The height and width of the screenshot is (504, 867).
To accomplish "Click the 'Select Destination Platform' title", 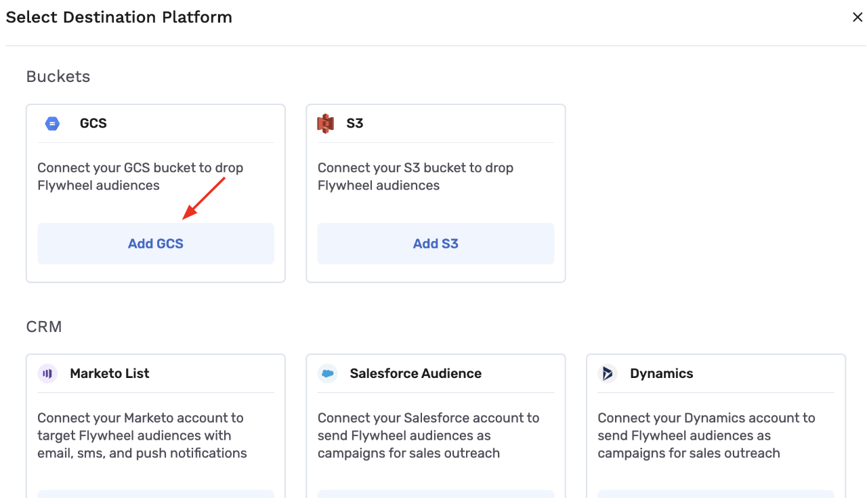I will tap(119, 18).
